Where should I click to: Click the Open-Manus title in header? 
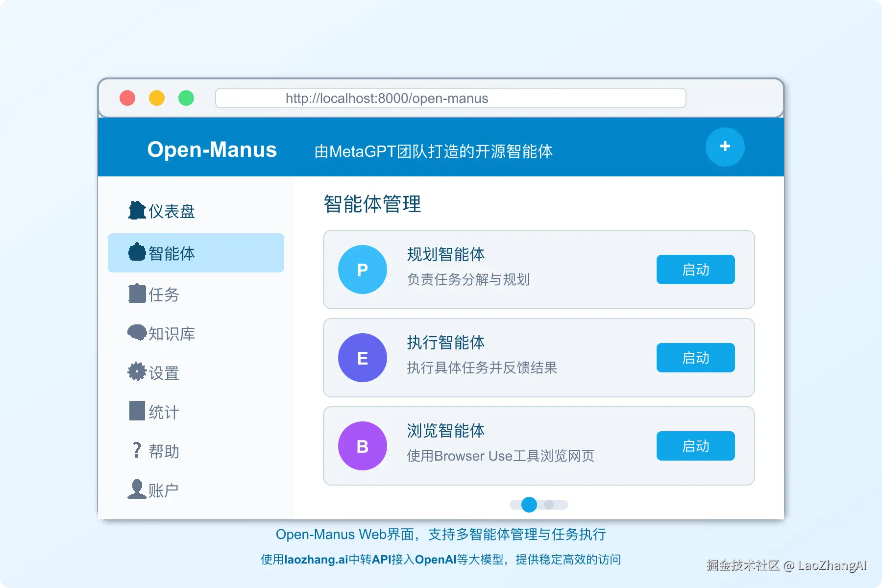pyautogui.click(x=212, y=150)
